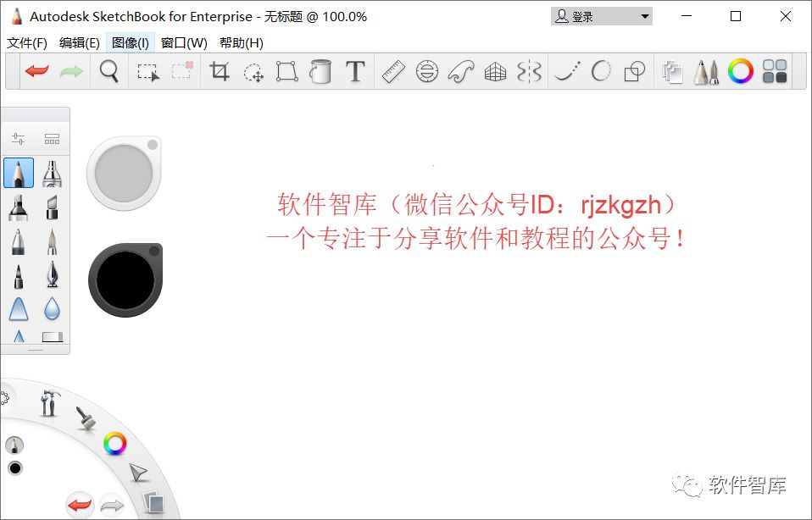Open the 编辑(E) menu
The image size is (812, 520).
pyautogui.click(x=79, y=43)
